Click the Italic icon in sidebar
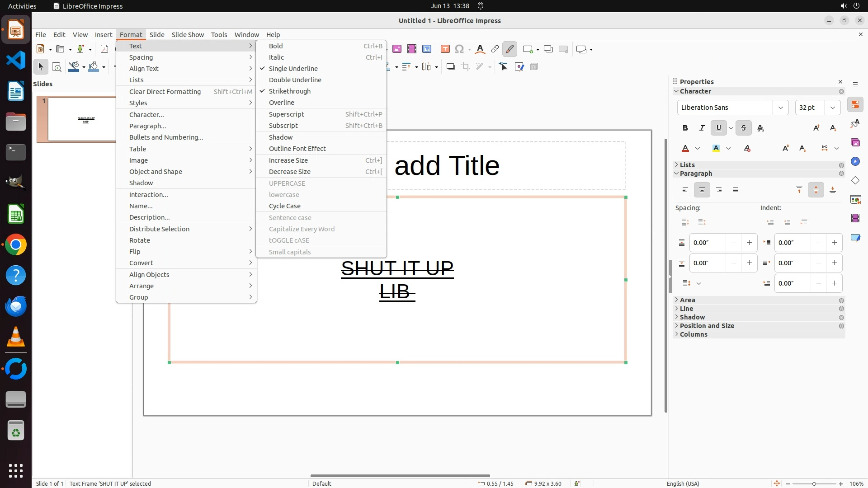The width and height of the screenshot is (868, 488). coord(702,128)
